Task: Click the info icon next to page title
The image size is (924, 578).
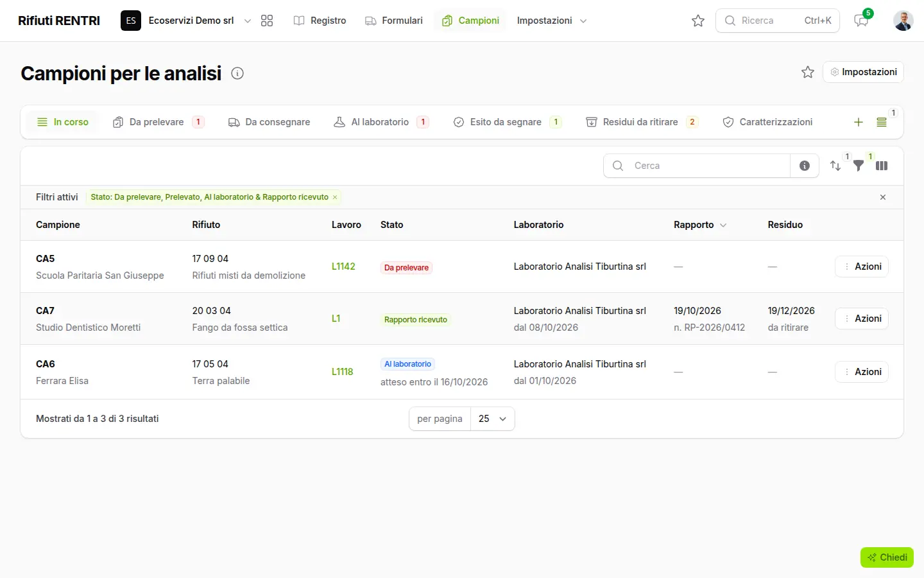Action: [237, 73]
